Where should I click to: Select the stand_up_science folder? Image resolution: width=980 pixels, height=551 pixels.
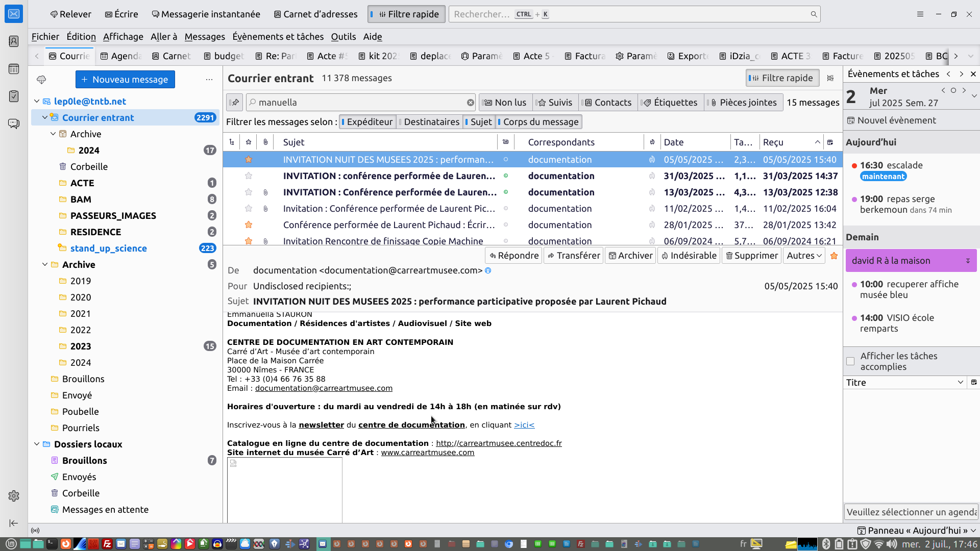coord(108,248)
